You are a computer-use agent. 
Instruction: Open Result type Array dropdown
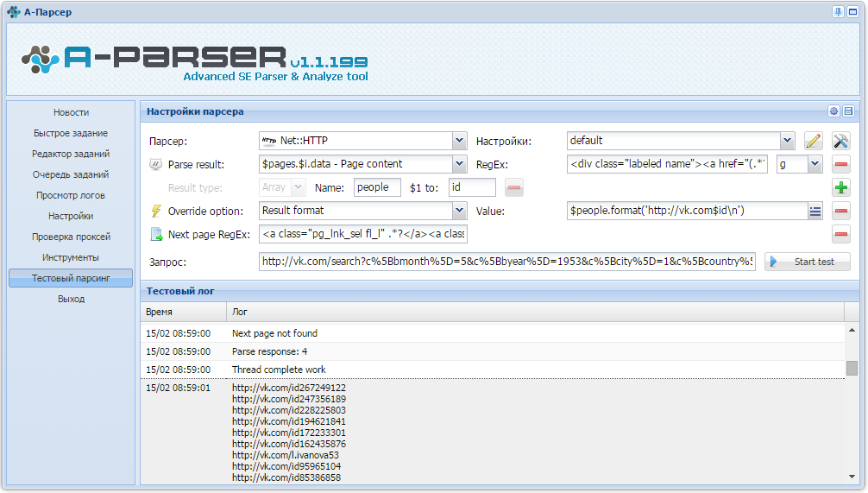pyautogui.click(x=298, y=187)
